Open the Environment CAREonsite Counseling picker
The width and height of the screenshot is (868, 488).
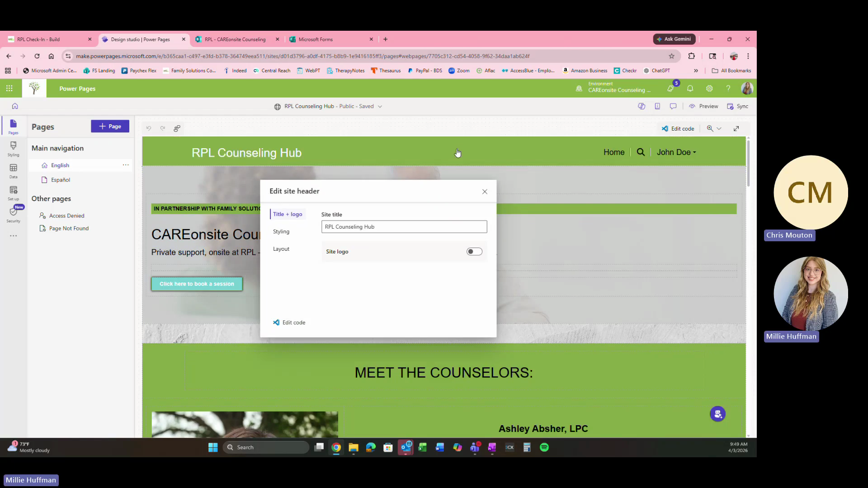[x=613, y=87]
